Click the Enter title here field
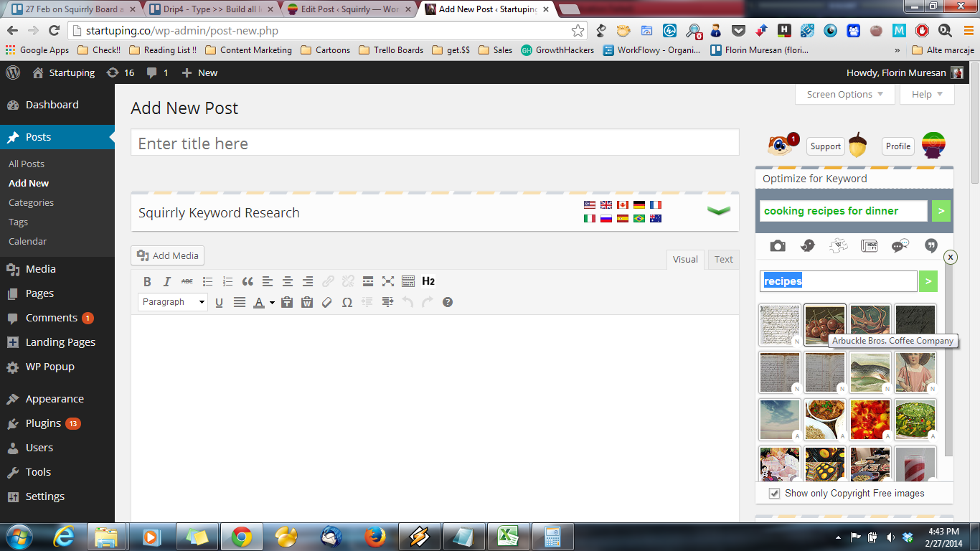This screenshot has height=551, width=980. coord(434,143)
